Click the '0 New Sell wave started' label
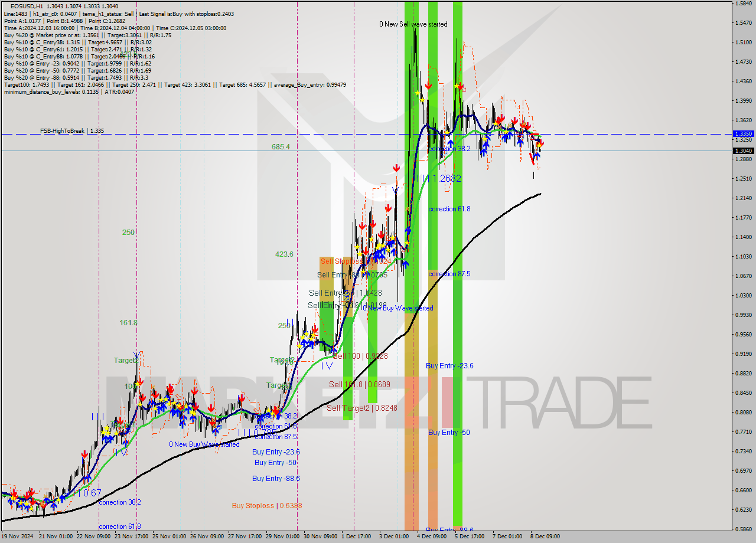756x543 pixels. click(x=413, y=24)
